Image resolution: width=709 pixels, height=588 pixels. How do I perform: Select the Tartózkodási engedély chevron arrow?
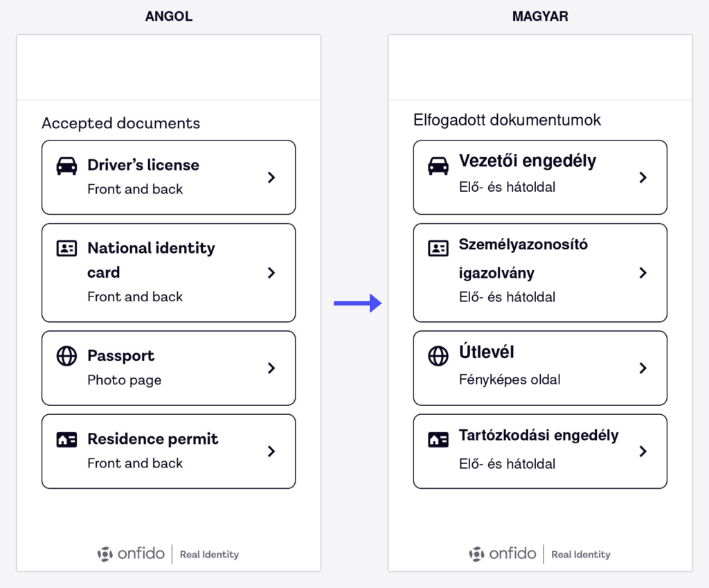click(x=643, y=452)
